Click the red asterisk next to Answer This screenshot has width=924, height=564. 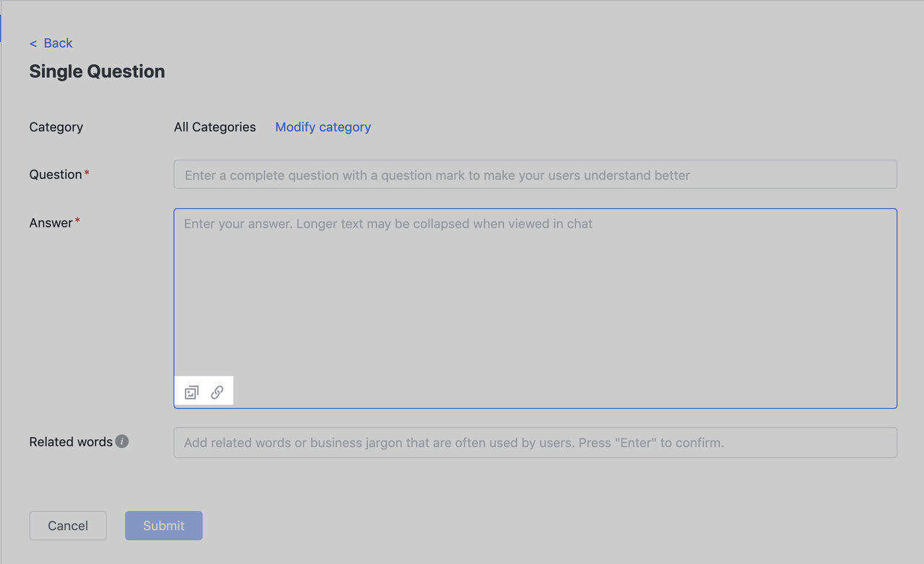click(78, 222)
